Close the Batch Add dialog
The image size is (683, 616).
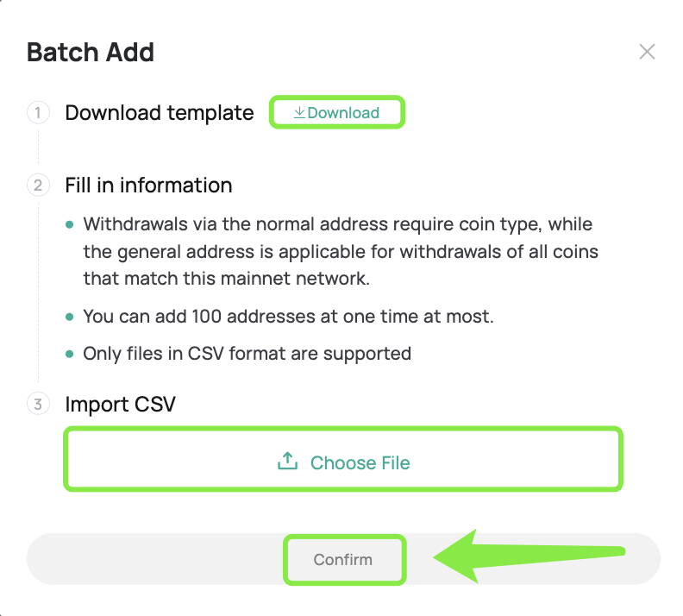[x=647, y=52]
